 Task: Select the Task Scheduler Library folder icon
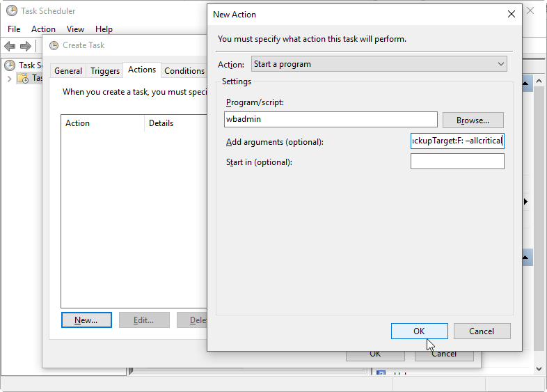click(x=23, y=78)
